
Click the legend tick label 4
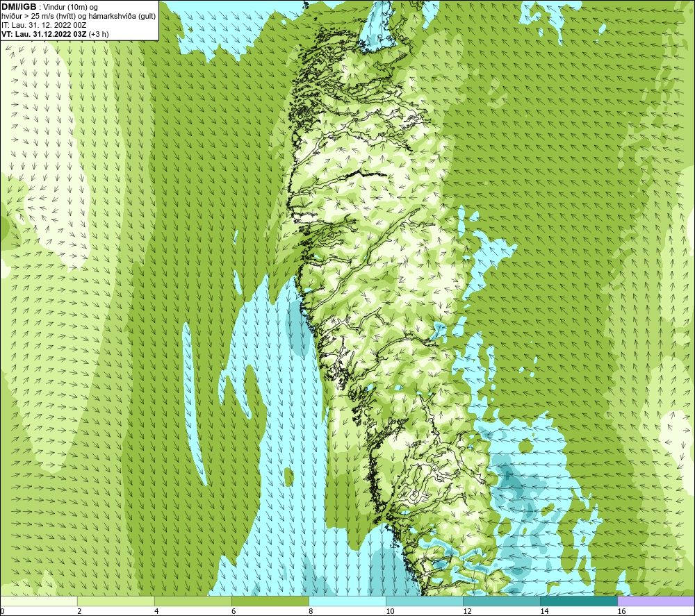156,611
